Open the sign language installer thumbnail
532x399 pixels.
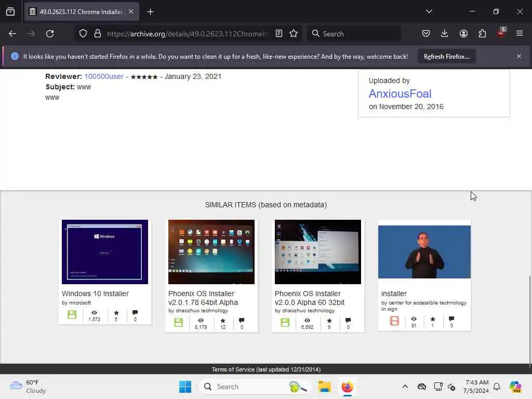click(x=424, y=252)
